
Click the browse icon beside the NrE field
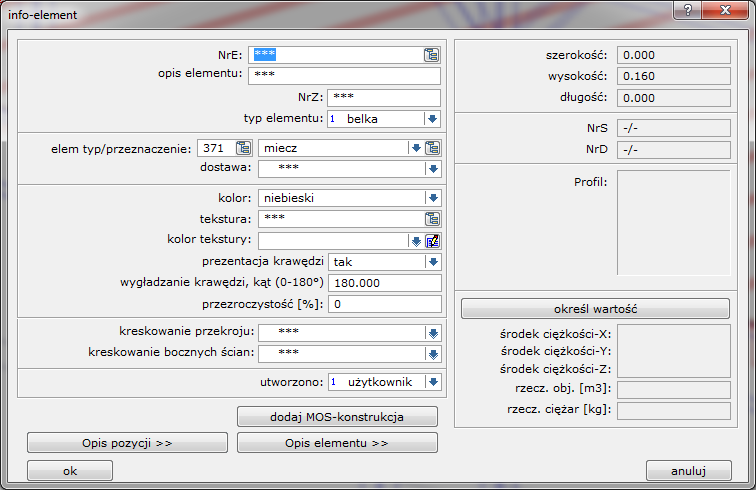pos(431,55)
